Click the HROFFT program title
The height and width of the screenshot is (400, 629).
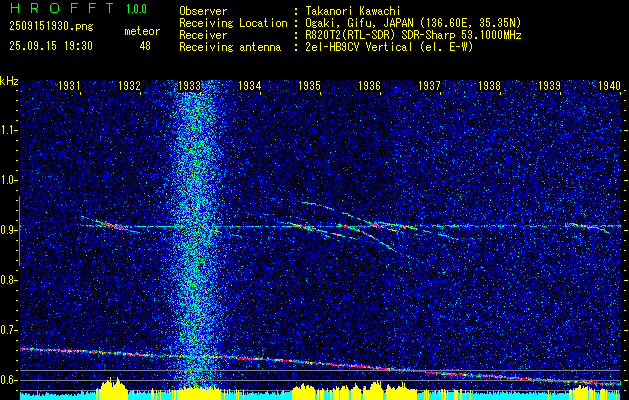pos(62,8)
